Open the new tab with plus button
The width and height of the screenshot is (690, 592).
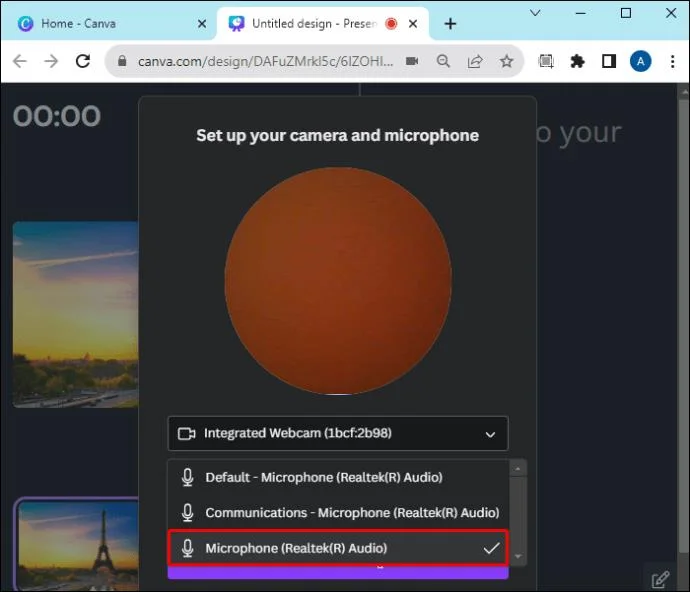pos(450,24)
